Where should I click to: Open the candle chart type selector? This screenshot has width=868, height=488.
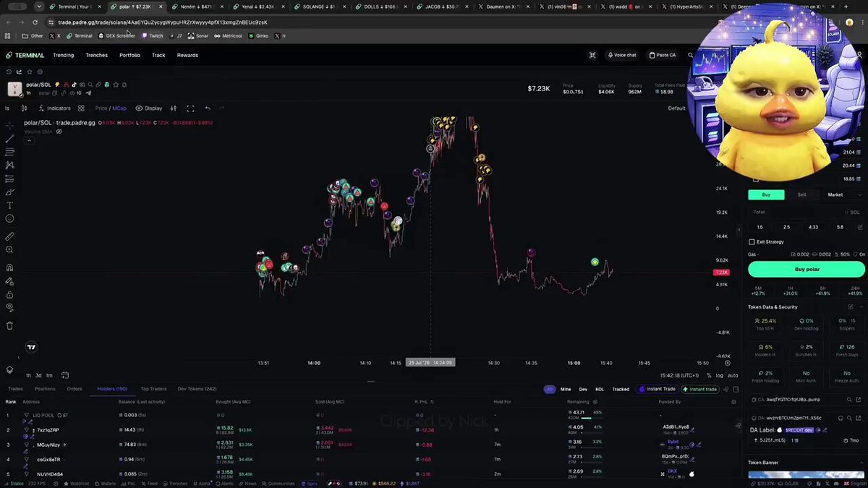[24, 108]
